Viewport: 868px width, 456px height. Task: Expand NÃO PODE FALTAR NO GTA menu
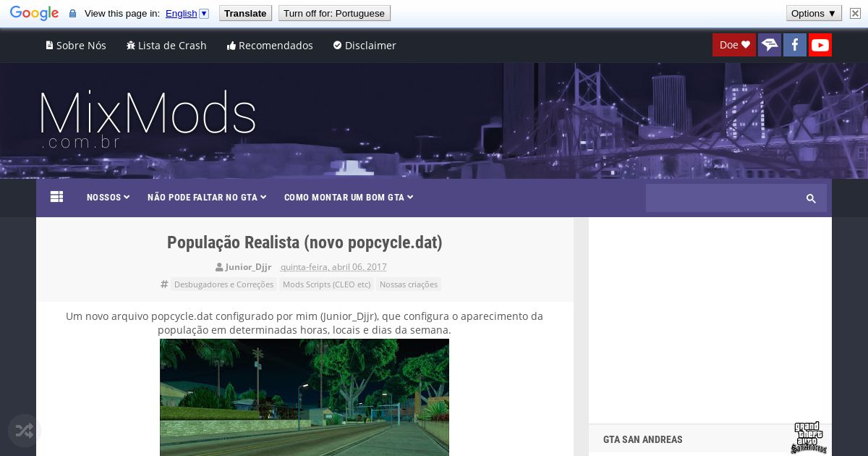coord(207,198)
